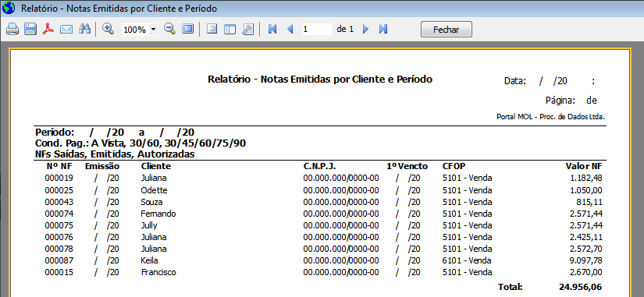
Task: Click client name Jully
Action: pos(149,225)
